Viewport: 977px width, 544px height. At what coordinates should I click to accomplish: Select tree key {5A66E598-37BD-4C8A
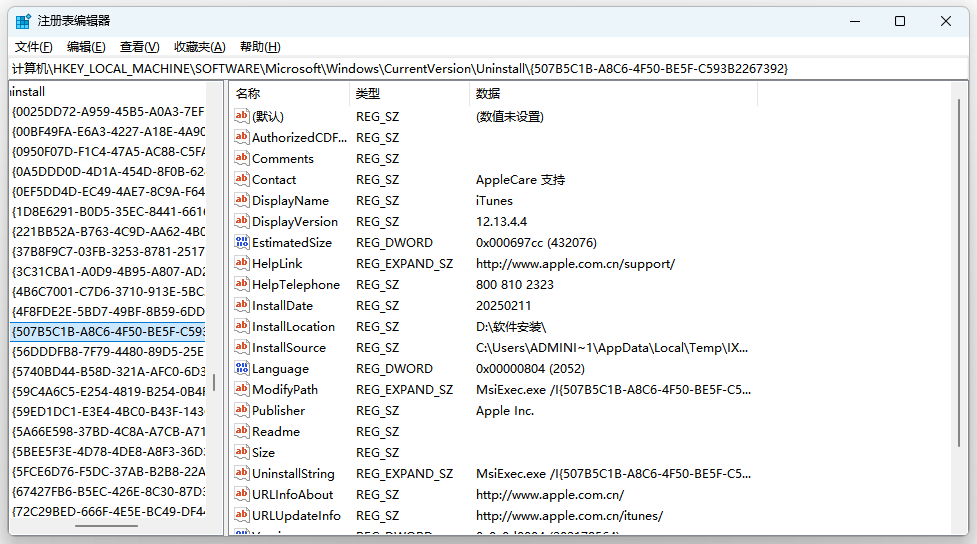click(x=108, y=431)
